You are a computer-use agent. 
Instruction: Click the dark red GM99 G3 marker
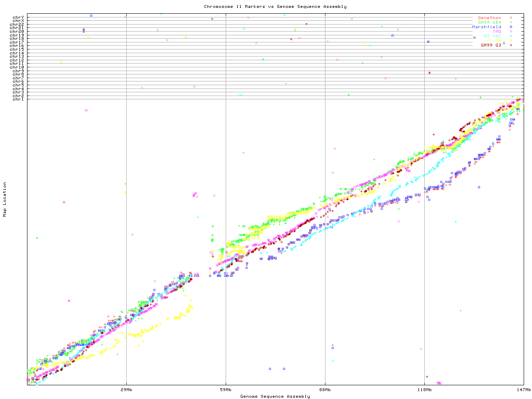[x=511, y=45]
